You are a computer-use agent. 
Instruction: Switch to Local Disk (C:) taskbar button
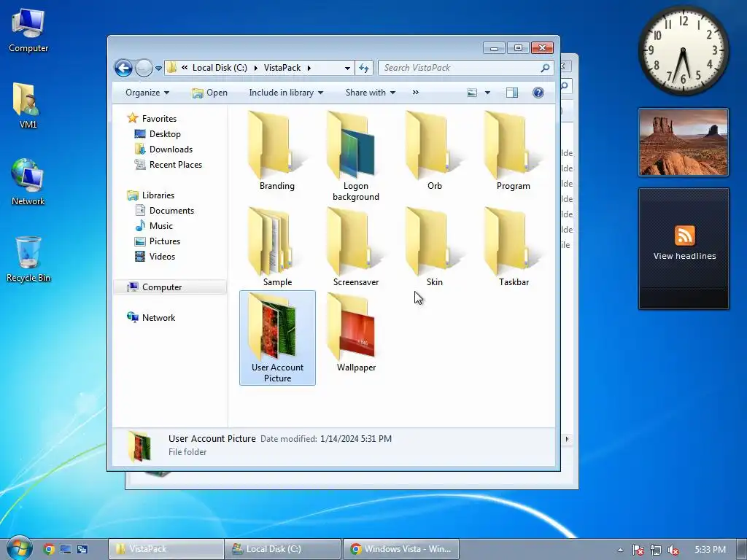[x=283, y=549]
